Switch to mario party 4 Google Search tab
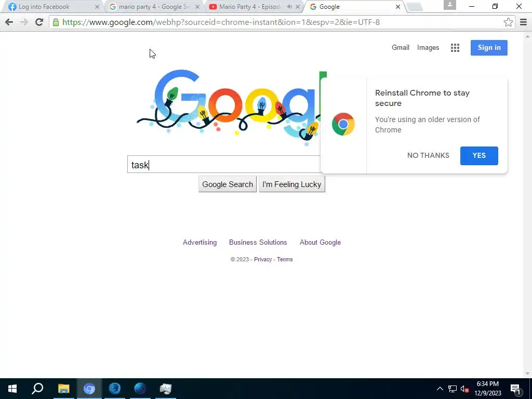The width and height of the screenshot is (532, 399). click(x=153, y=7)
